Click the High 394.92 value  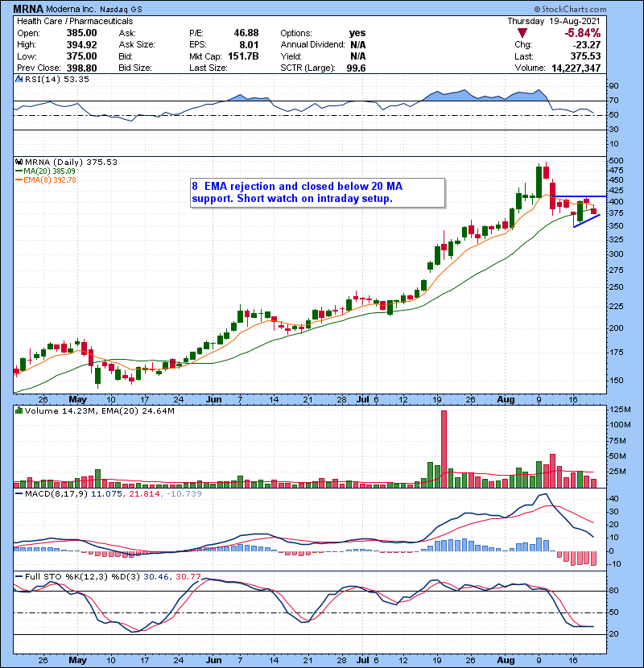[x=81, y=45]
